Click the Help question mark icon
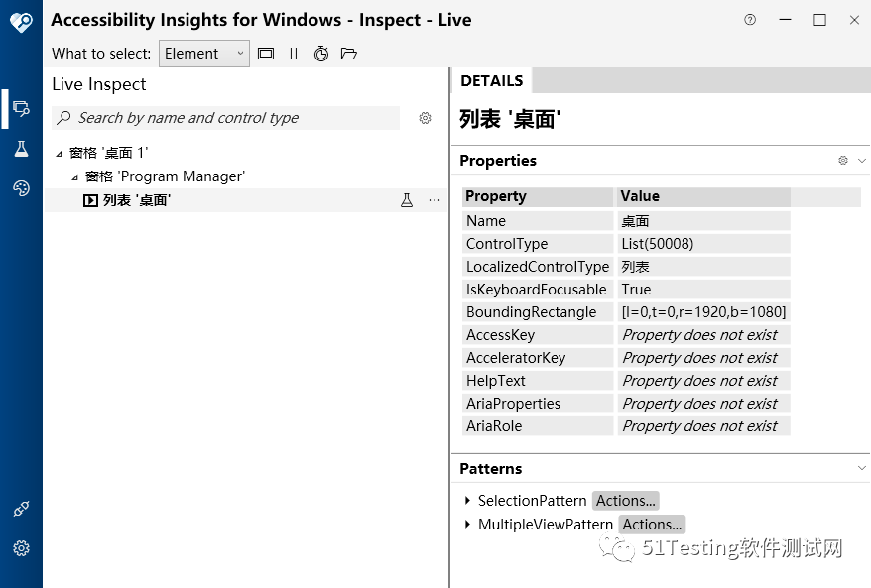The image size is (871, 588). (750, 19)
